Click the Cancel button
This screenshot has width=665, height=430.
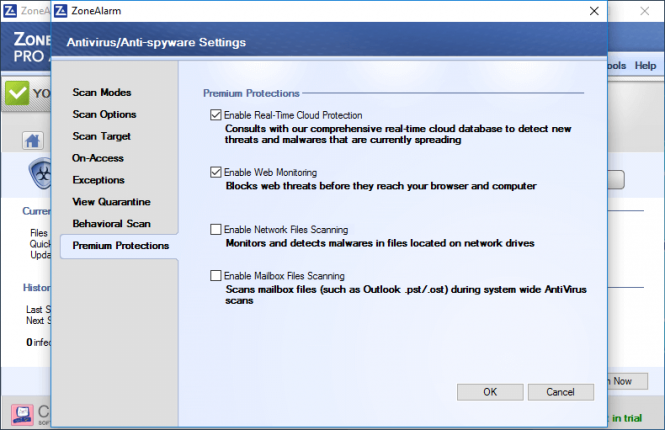point(560,392)
